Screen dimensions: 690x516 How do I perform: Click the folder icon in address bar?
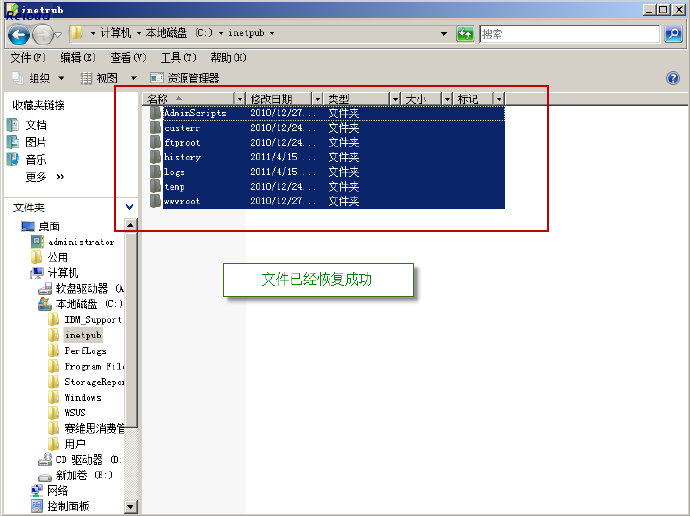coord(77,33)
